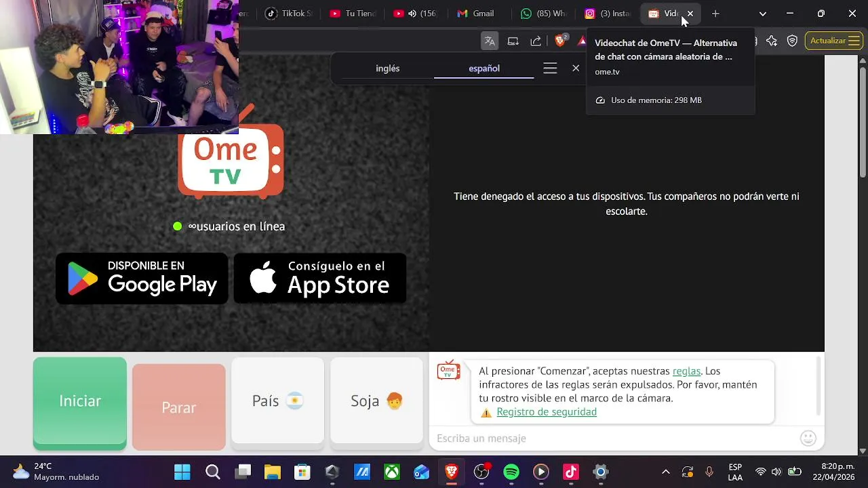Open Spotify from taskbar

point(511,472)
